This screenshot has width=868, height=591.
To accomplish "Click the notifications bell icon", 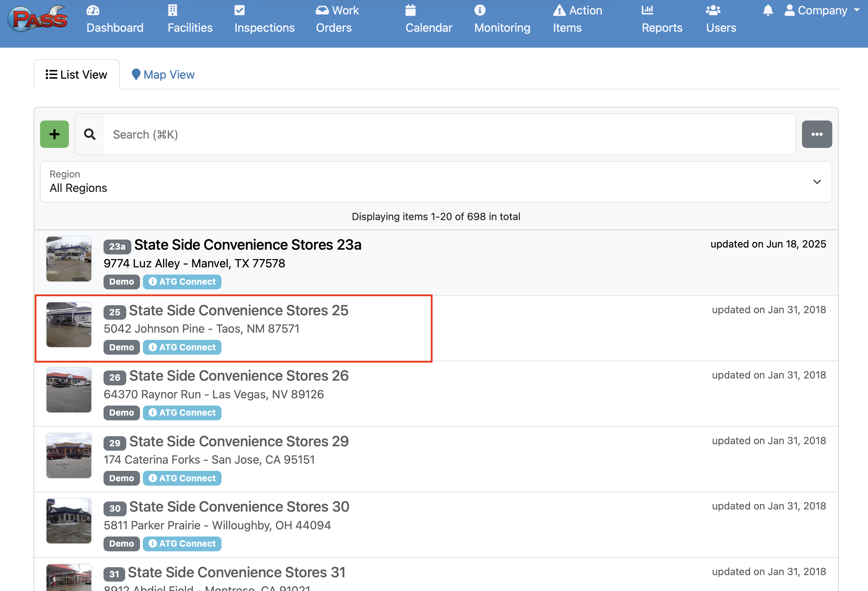I will tap(768, 10).
